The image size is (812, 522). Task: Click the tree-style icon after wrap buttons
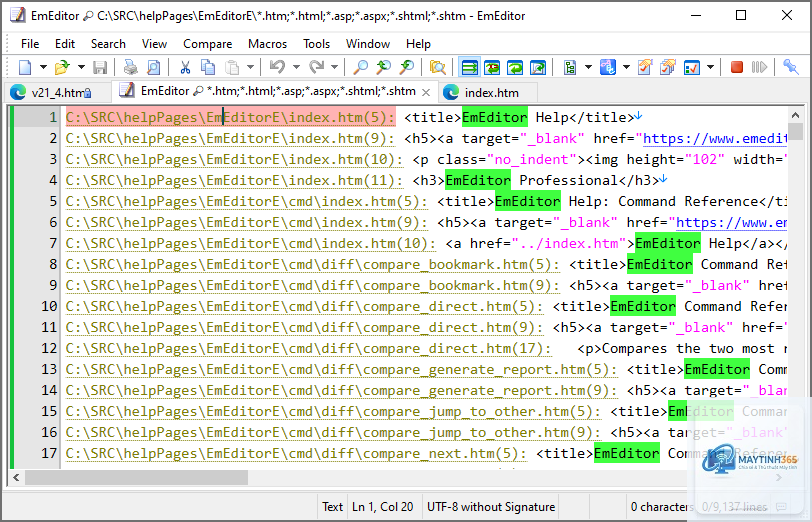[570, 67]
